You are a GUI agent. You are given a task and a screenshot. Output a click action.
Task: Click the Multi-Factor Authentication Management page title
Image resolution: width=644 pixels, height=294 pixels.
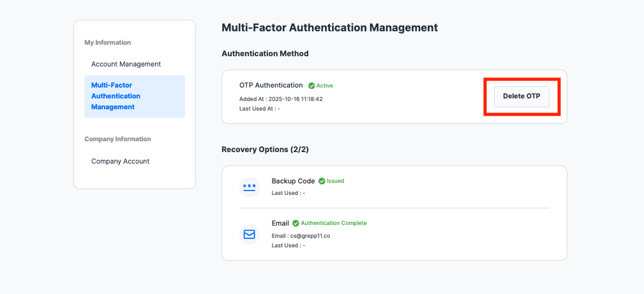[x=329, y=27]
